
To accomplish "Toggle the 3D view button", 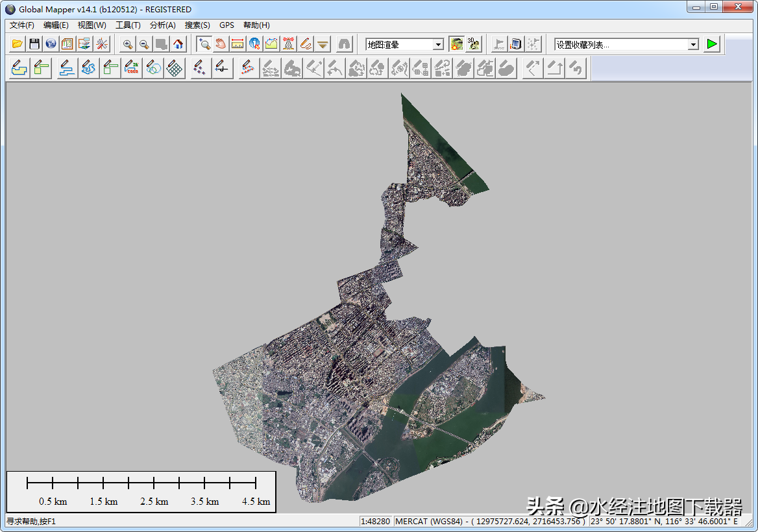I will tap(474, 44).
